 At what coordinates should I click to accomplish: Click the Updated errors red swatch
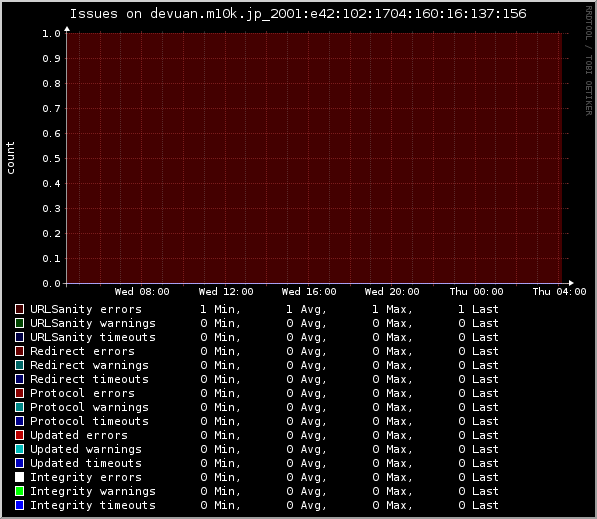[19, 435]
